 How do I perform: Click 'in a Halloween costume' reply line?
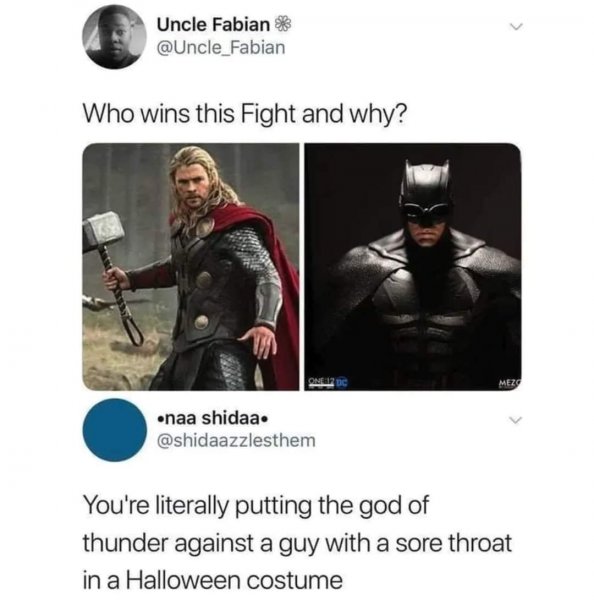coord(213,580)
